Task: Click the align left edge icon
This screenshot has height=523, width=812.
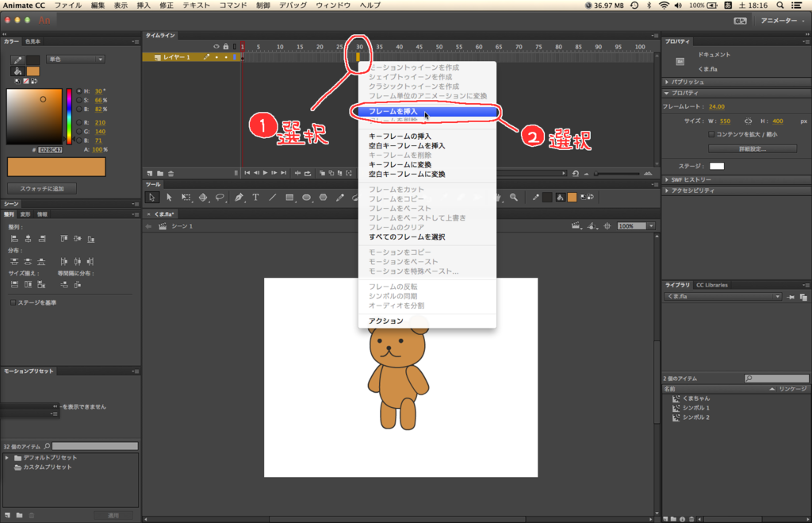Action: [x=14, y=239]
